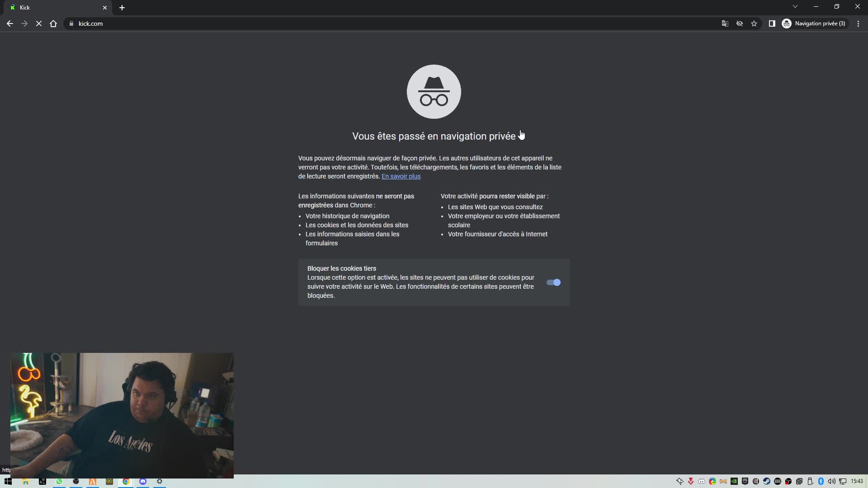This screenshot has height=488, width=868.
Task: Open Discord from the taskbar
Action: (x=143, y=481)
